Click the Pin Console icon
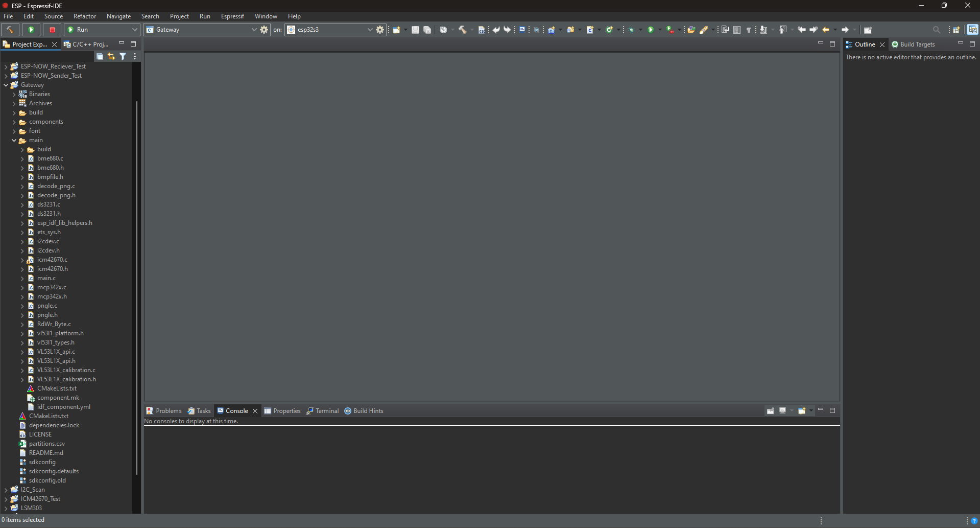 point(771,410)
